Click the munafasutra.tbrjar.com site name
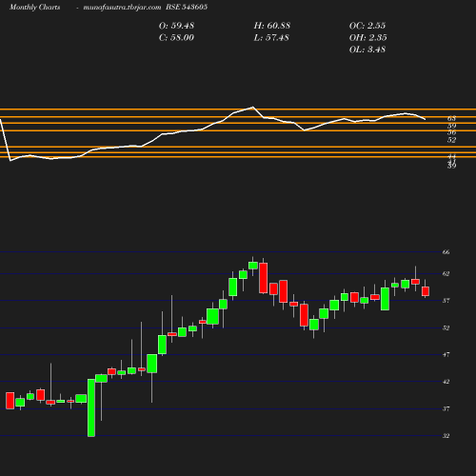Screen dimensions: 476x476 [x=122, y=8]
